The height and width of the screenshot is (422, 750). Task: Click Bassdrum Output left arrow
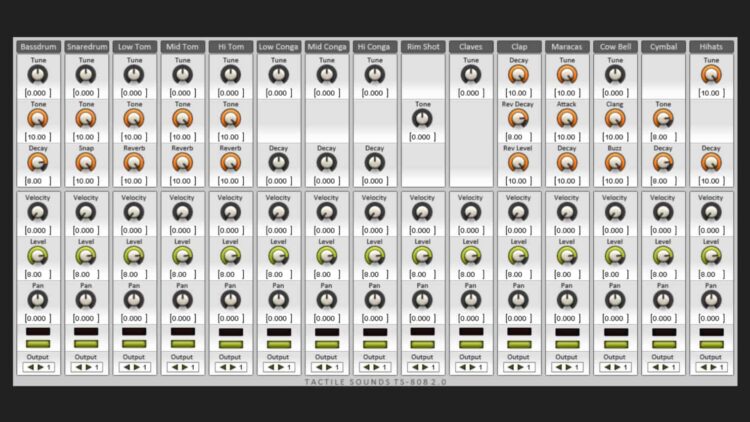31,367
